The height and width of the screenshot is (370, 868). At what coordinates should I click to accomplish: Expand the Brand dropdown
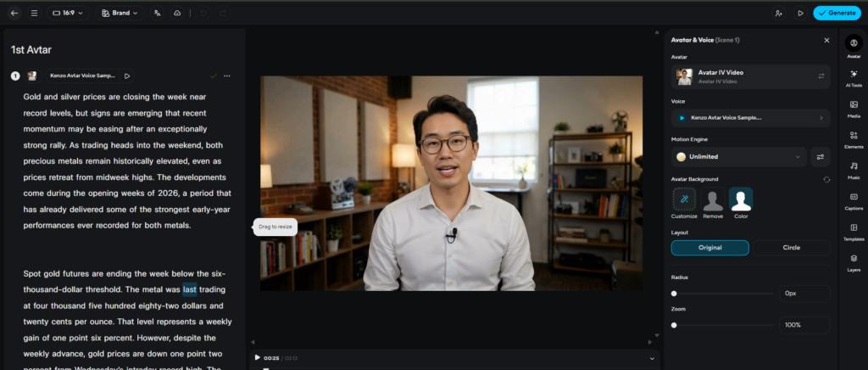(119, 14)
